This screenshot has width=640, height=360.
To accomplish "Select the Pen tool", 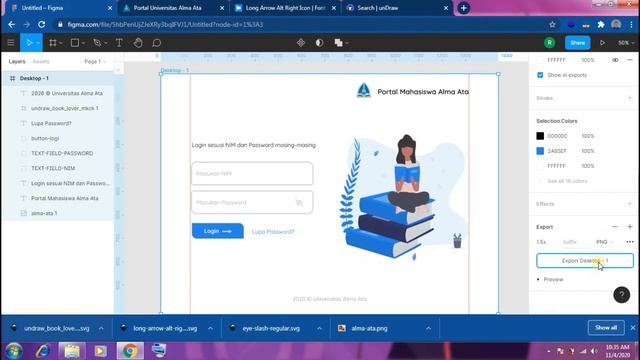I will coord(97,43).
